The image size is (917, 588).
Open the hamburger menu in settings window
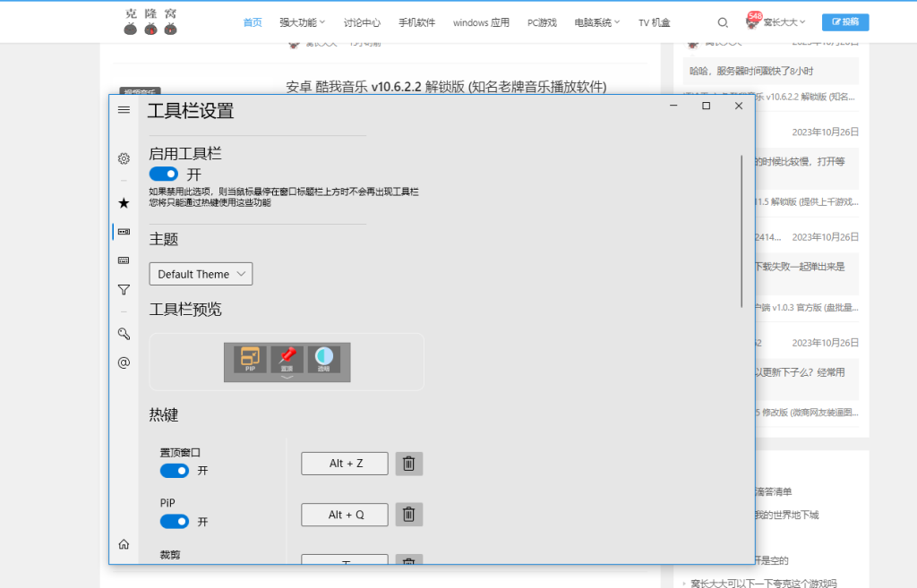(124, 110)
